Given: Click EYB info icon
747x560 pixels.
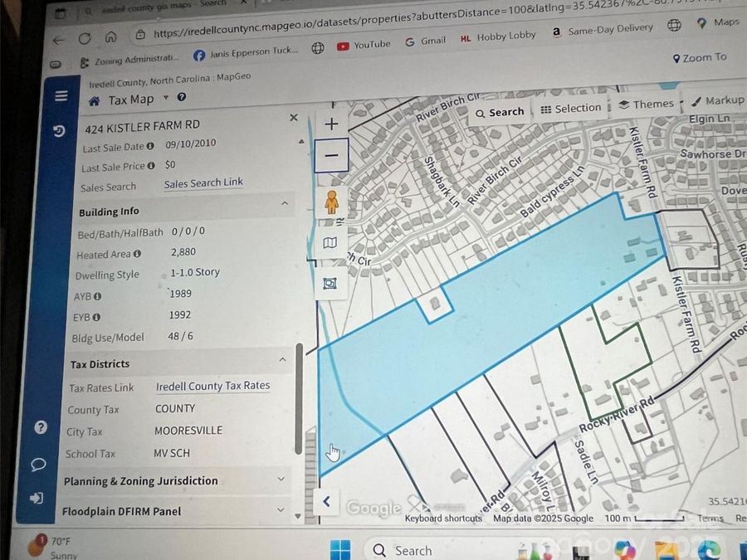Looking at the screenshot, I should (96, 317).
